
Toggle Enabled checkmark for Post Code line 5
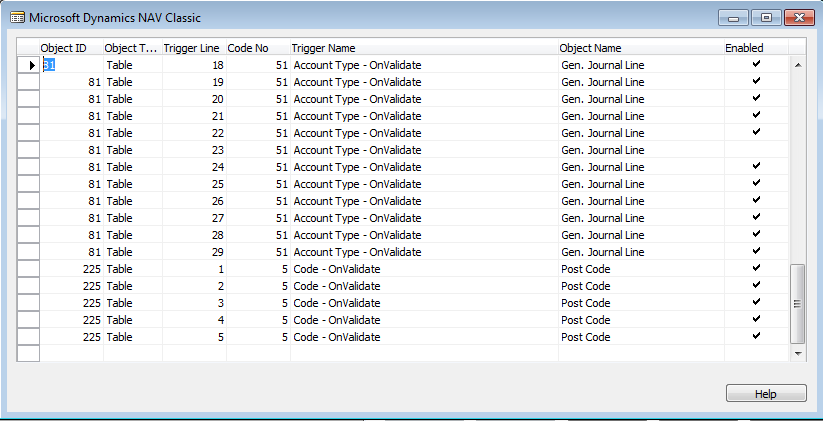coord(756,336)
